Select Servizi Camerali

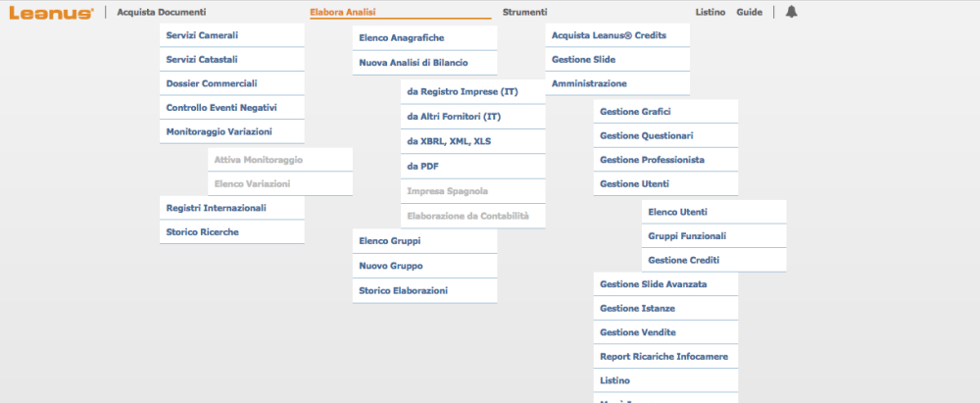(x=203, y=35)
